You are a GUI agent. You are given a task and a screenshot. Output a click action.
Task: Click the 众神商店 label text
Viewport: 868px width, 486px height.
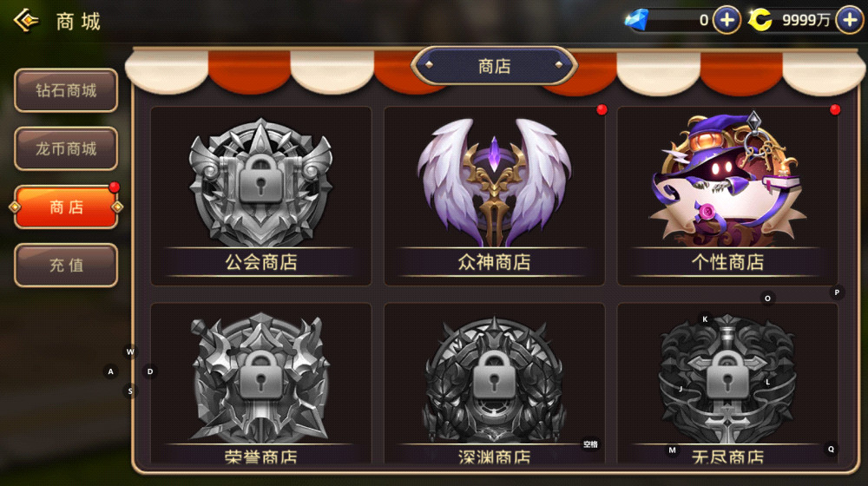click(494, 262)
